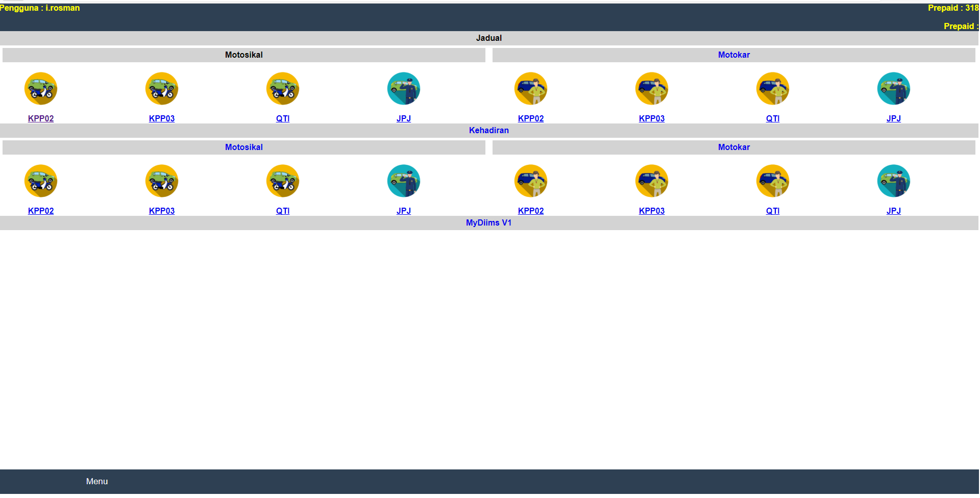The height and width of the screenshot is (498, 980).
Task: Select the Jadual Motosikal JPJ officer icon
Action: point(404,88)
